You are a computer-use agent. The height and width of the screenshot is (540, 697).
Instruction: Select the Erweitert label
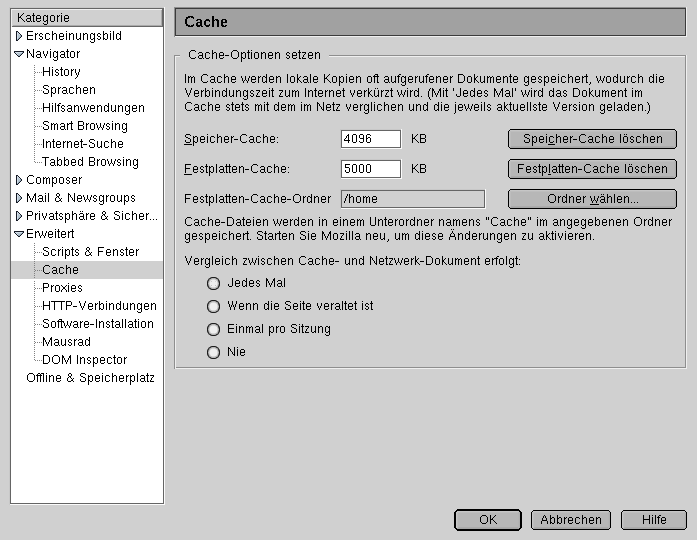pos(50,234)
